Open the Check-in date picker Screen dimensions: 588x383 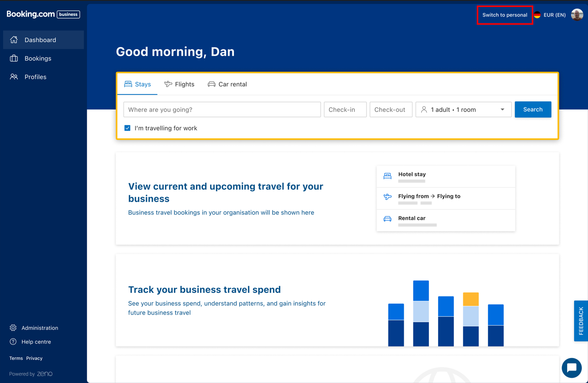[345, 109]
